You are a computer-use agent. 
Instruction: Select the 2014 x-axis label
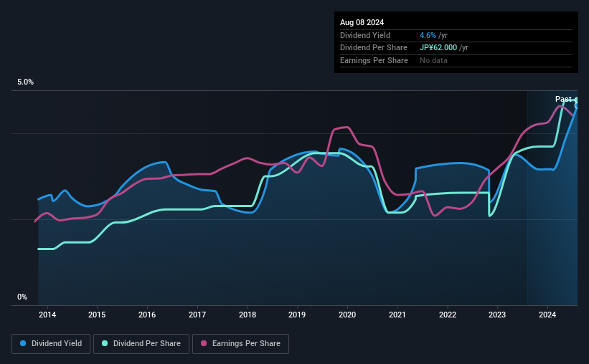tap(47, 314)
